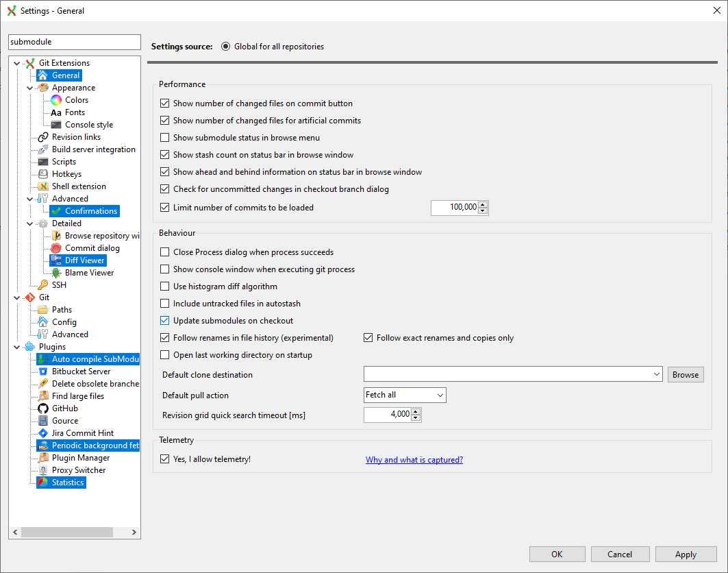Select the Blame Viewer icon
The width and height of the screenshot is (728, 573).
pyautogui.click(x=55, y=272)
